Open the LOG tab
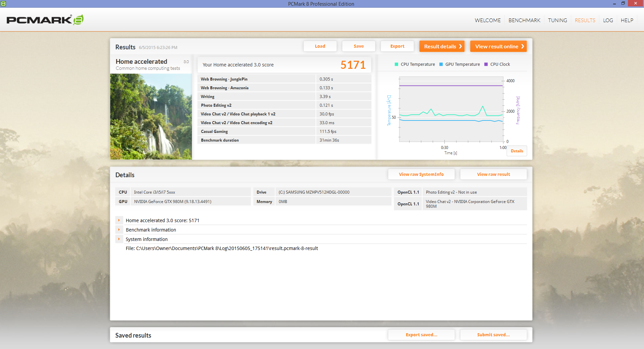 tap(608, 20)
